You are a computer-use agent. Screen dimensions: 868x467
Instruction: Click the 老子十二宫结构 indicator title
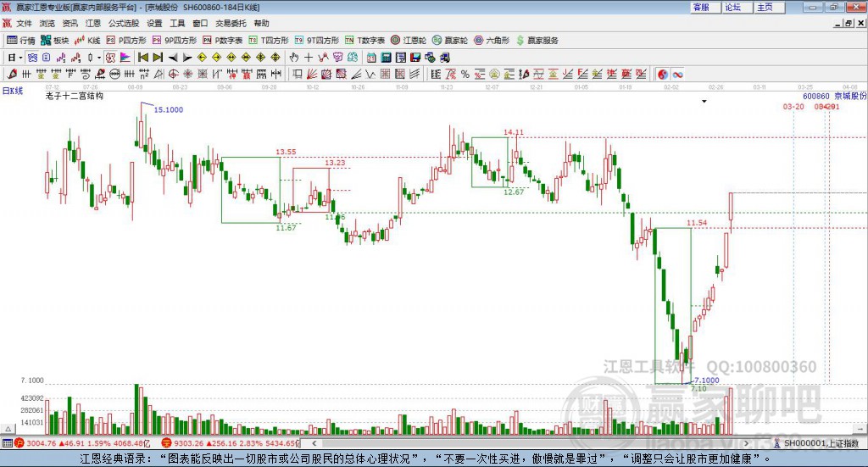coord(75,96)
